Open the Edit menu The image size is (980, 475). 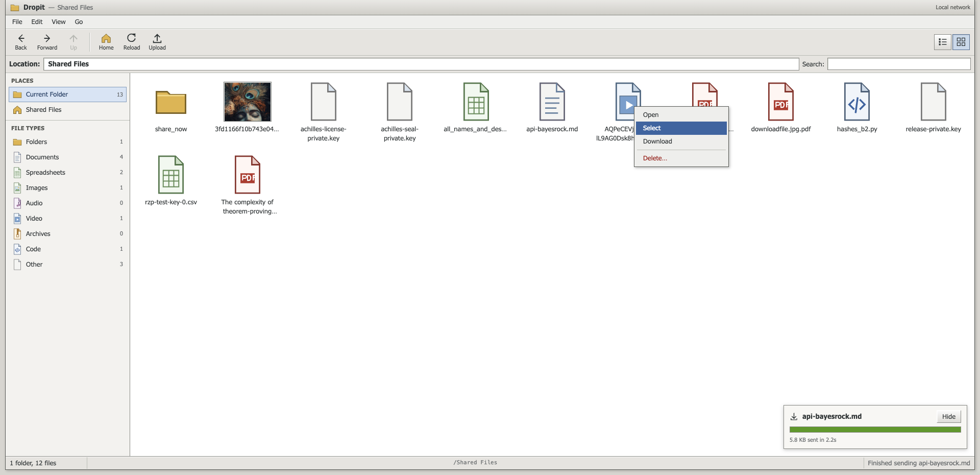[37, 22]
